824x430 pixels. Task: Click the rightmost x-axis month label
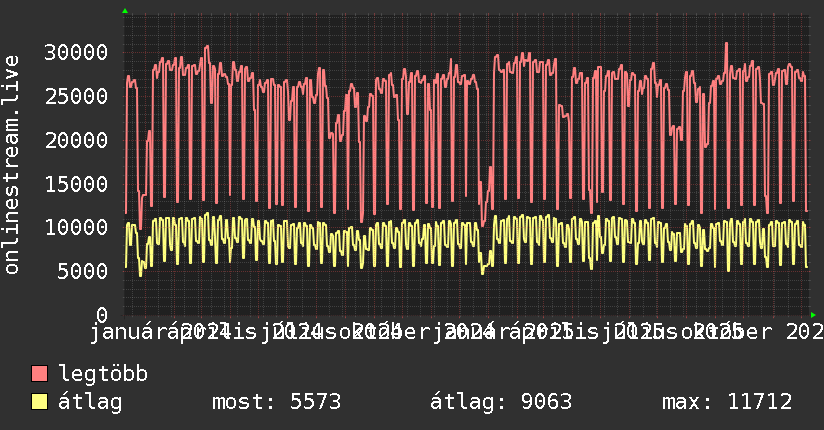pos(734,332)
